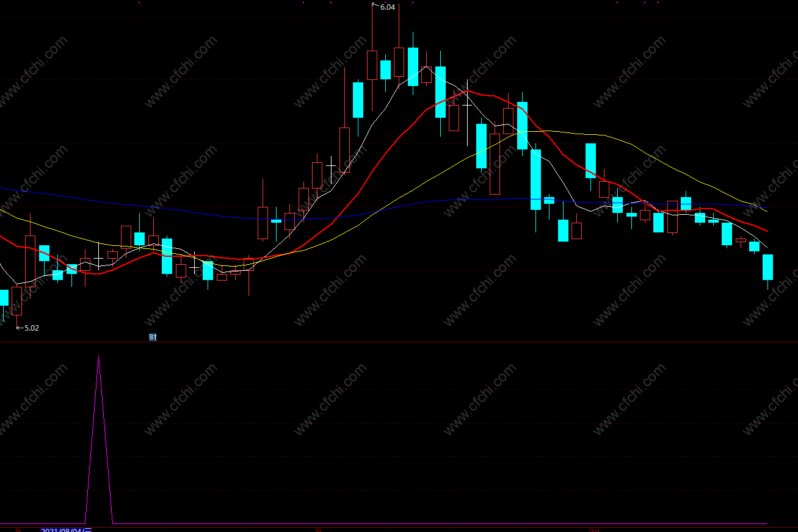Viewport: 798px width, 532px height.
Task: Select the month 10 axis marker
Action: click(594, 530)
